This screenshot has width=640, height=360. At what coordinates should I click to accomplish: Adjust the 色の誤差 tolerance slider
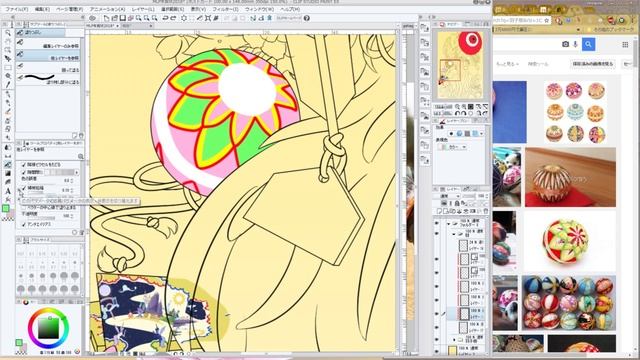tap(41, 183)
